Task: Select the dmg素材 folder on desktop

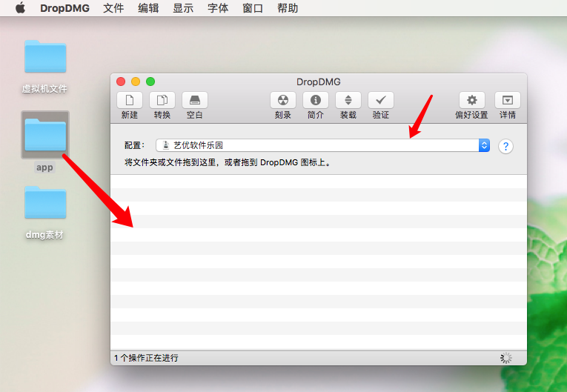Action: tap(45, 202)
